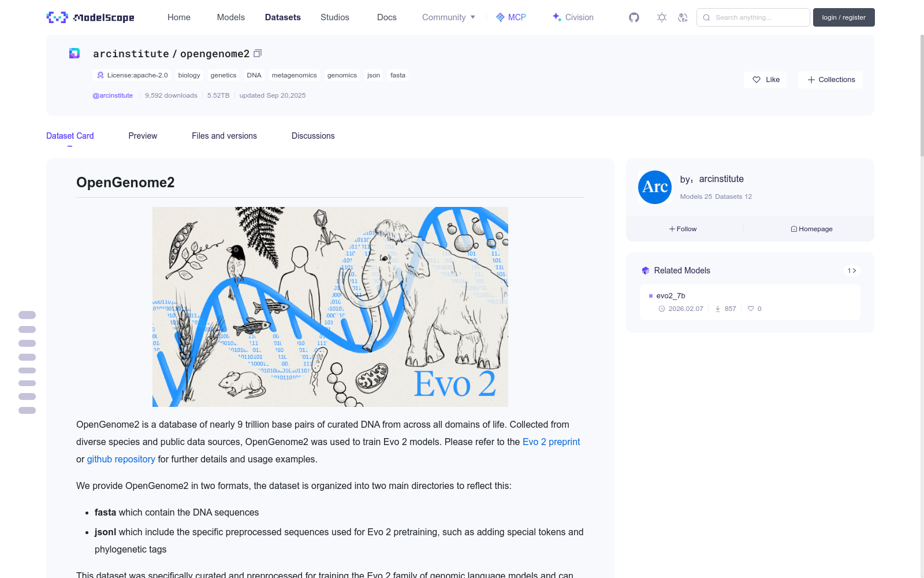Click the search magnifier icon
The width and height of the screenshot is (924, 578).
tap(706, 17)
